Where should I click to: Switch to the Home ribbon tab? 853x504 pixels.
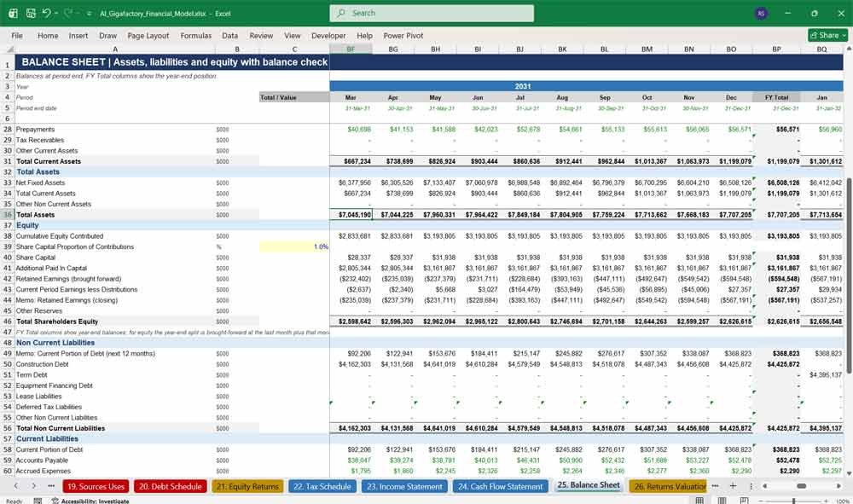pos(48,35)
